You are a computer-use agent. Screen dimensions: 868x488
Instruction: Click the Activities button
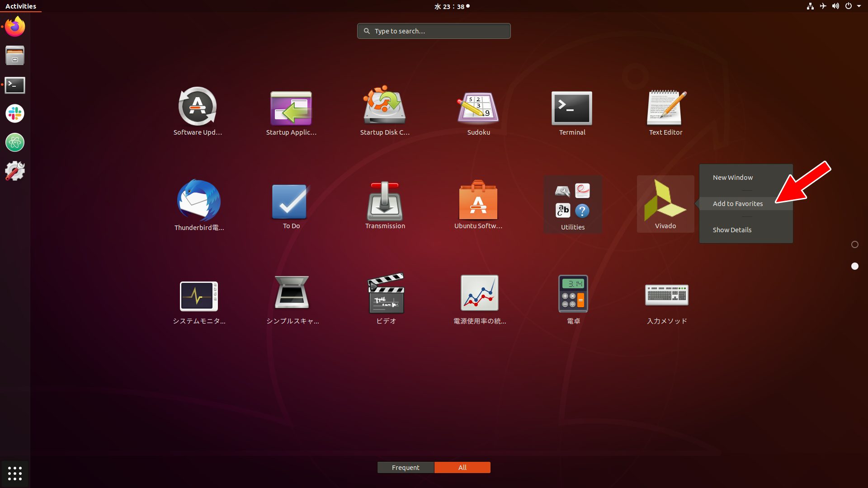[x=21, y=6]
